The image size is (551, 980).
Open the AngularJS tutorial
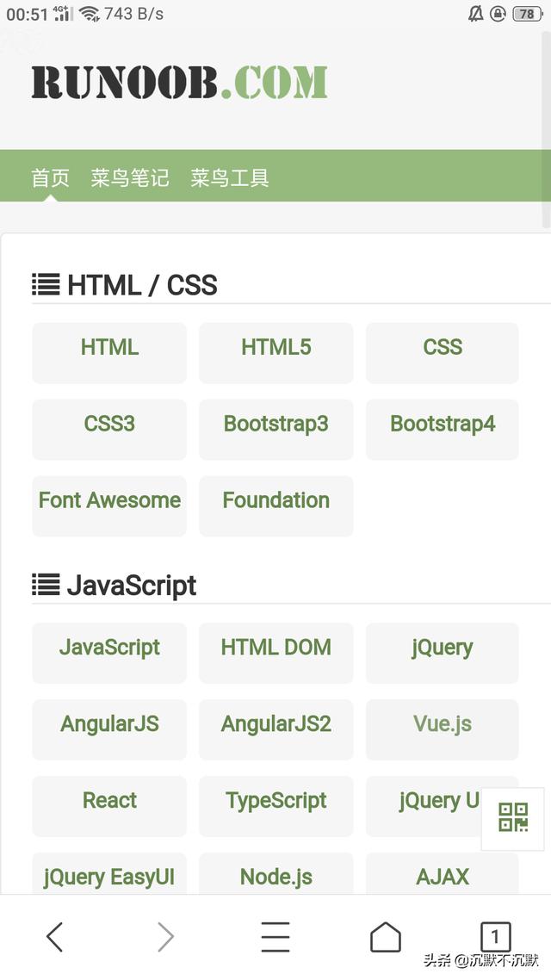109,729
